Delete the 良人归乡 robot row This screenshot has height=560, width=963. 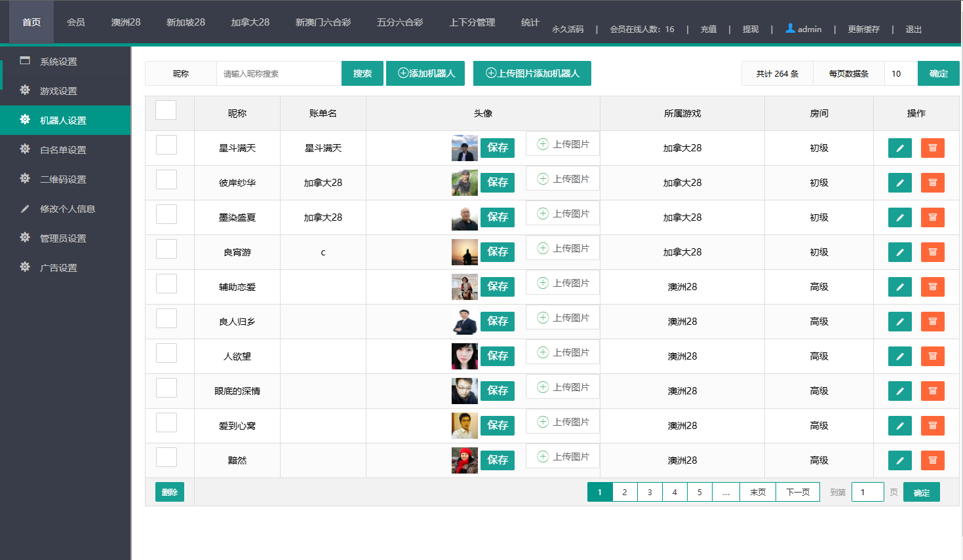coord(932,322)
